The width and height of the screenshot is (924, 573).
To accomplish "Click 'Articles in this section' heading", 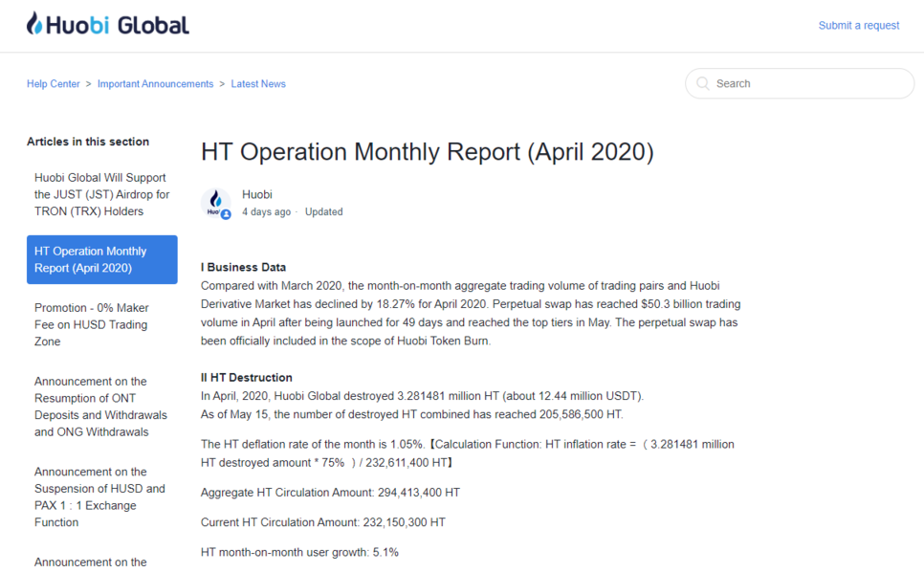I will click(88, 142).
